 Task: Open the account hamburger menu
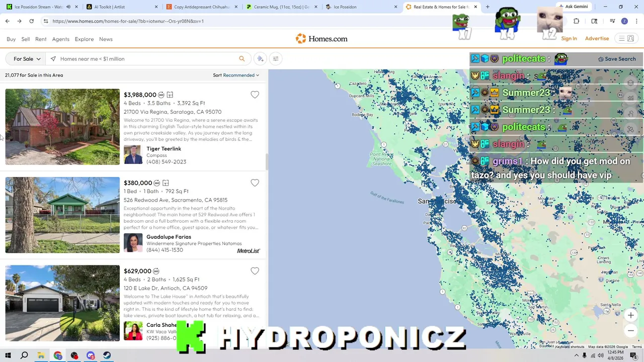click(626, 39)
